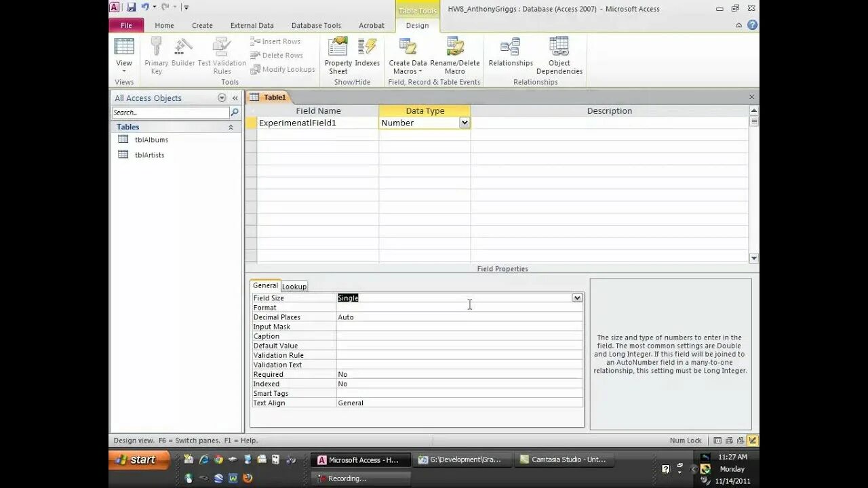Click the field grid scroll down arrow
This screenshot has height=488, width=868.
[x=753, y=258]
